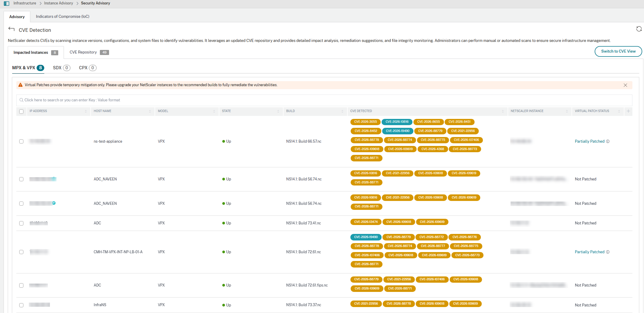Check the ADC row with Build 73.41.nc
This screenshot has width=644, height=313.
tap(21, 223)
